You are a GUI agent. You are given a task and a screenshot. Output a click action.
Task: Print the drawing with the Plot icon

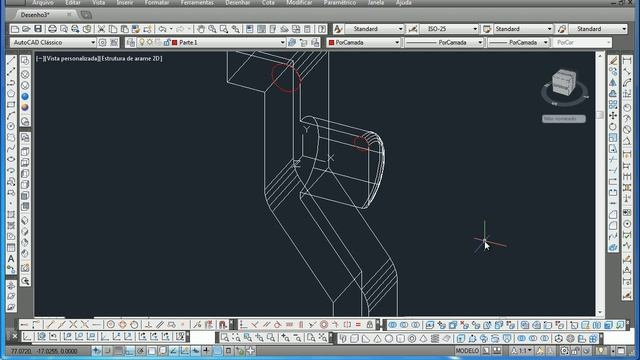coord(52,29)
